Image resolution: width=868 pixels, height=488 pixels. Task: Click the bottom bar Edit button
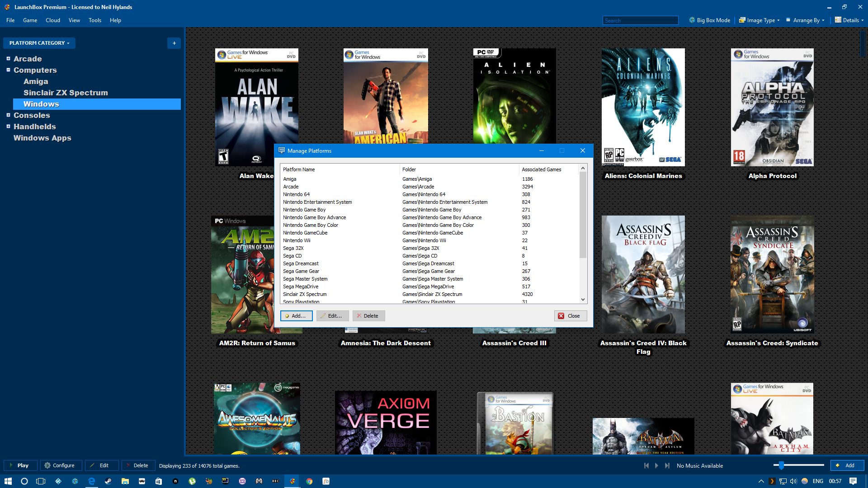point(102,465)
